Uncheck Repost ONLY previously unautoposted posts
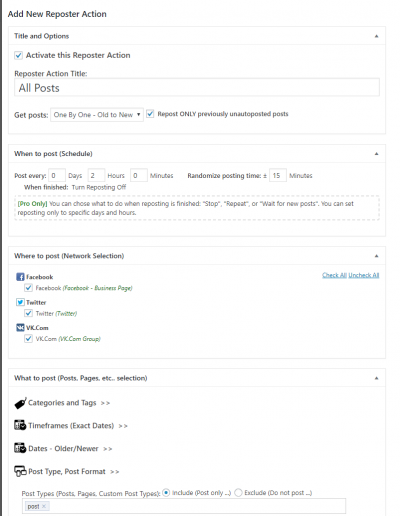400x516 pixels. [x=150, y=114]
